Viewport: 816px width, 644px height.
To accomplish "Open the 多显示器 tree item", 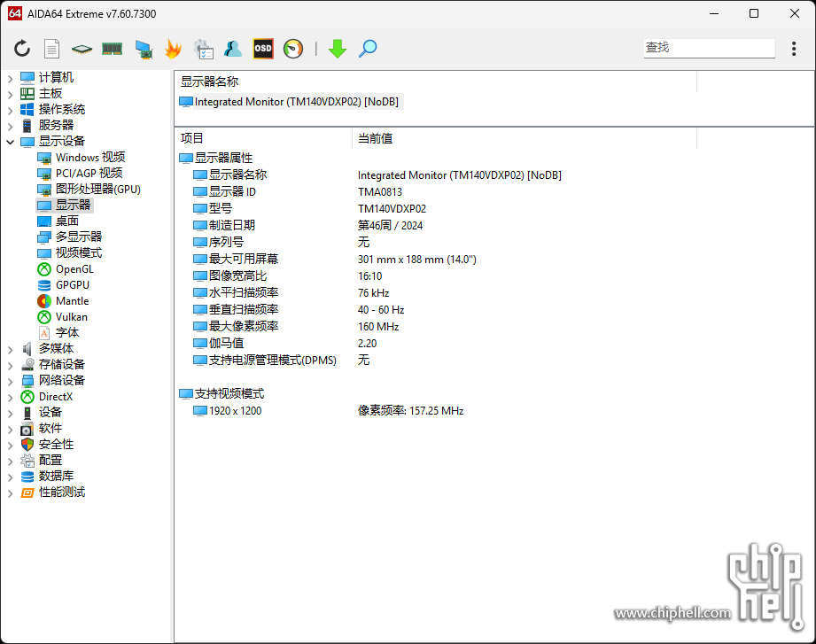I will click(x=70, y=237).
